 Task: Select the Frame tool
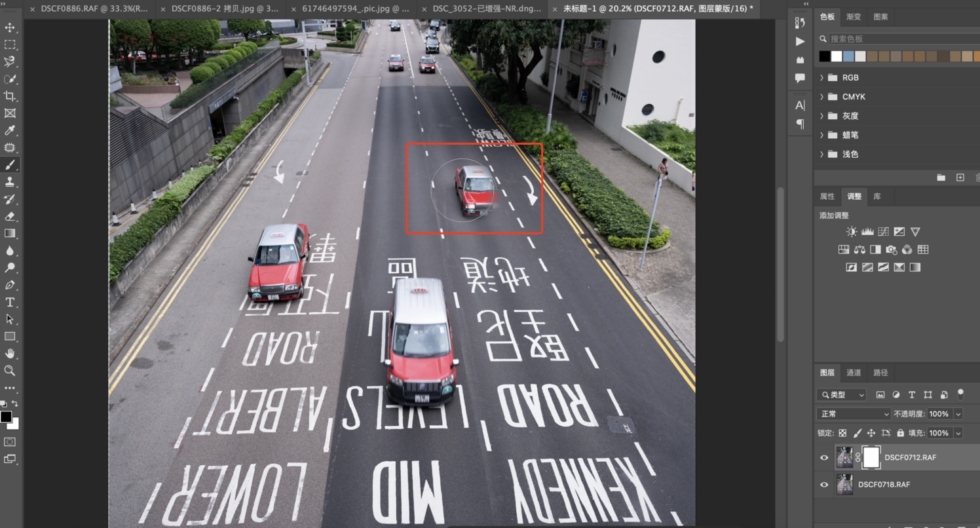(10, 113)
